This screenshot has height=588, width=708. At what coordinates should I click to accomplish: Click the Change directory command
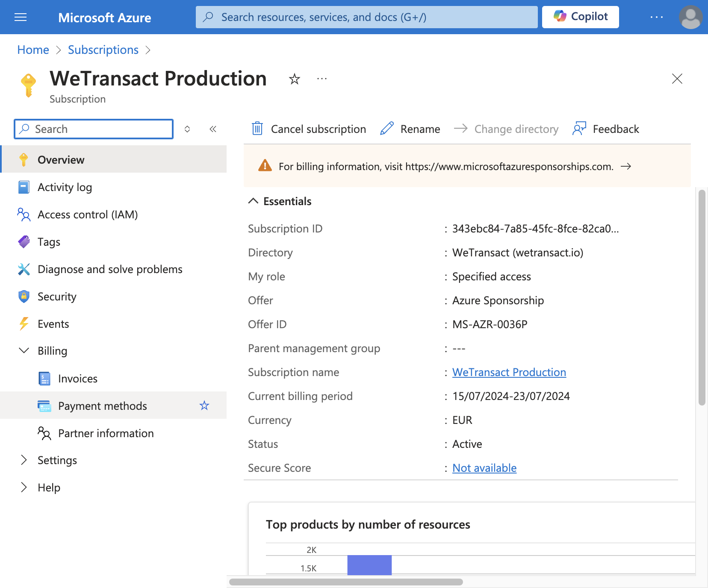[x=506, y=129]
